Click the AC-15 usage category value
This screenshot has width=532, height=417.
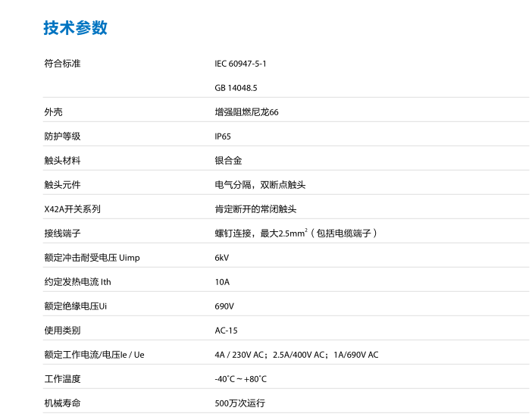[x=226, y=331]
